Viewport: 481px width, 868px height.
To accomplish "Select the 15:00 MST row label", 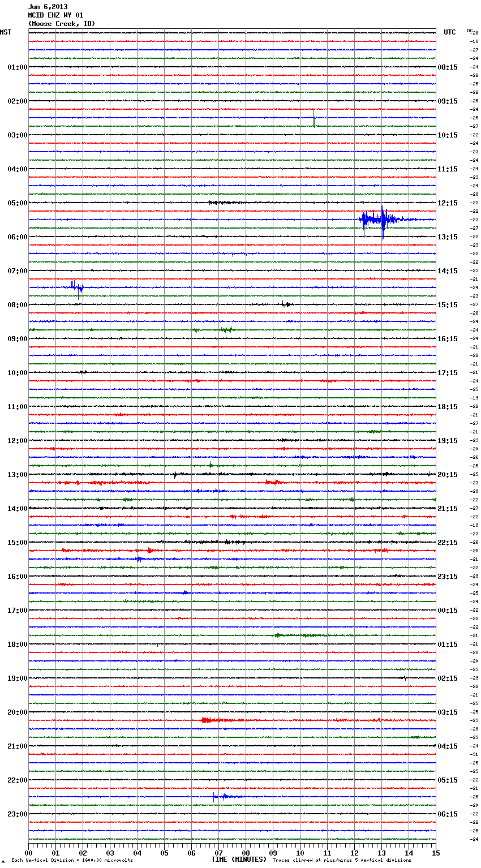I will coord(17,543).
